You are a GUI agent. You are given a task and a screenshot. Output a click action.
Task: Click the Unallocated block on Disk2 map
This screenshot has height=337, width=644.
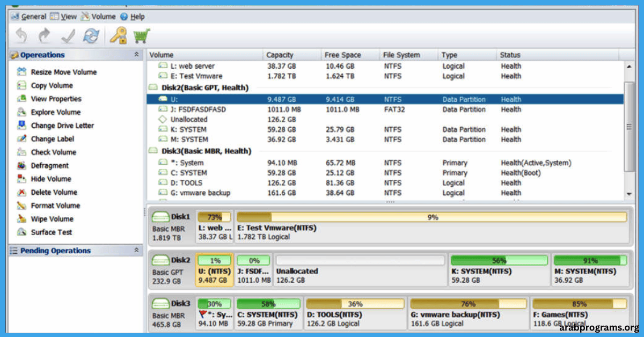tap(360, 269)
